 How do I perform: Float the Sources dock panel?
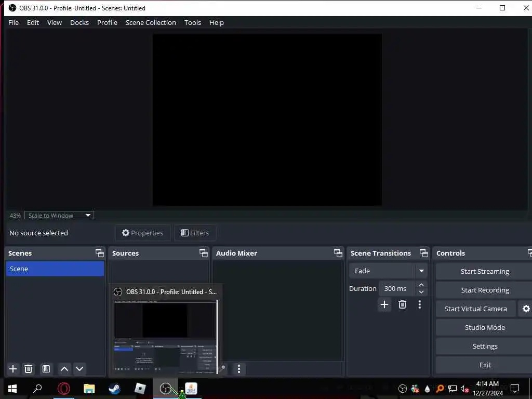[x=203, y=253]
